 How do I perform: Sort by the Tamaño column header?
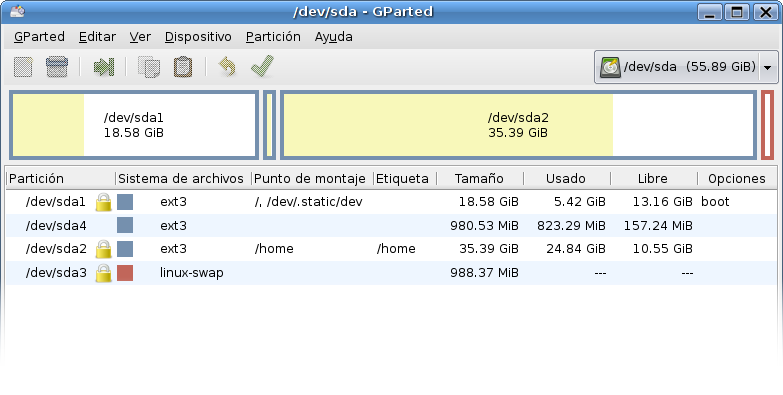coord(480,178)
